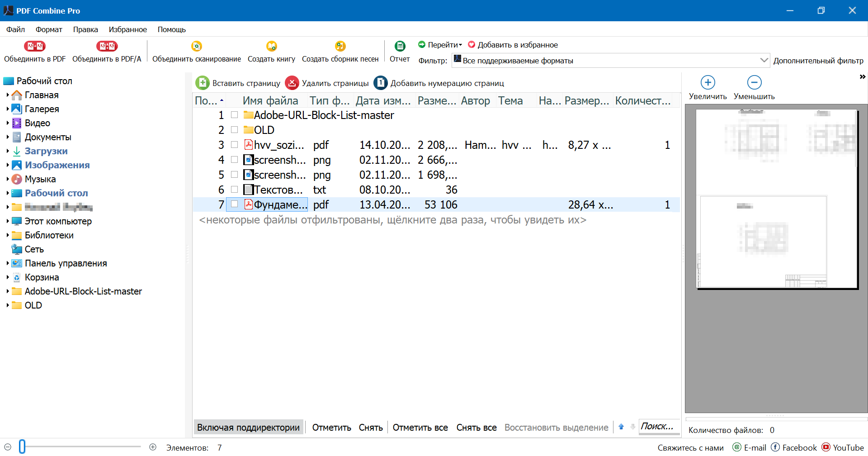Click the Отметить все button
The image size is (868, 456).
420,427
